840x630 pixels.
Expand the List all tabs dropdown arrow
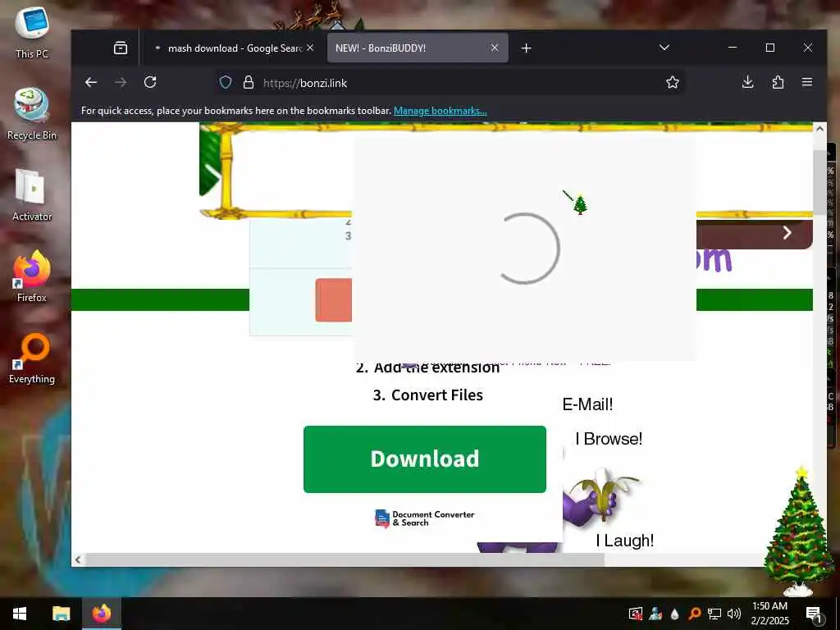(664, 48)
